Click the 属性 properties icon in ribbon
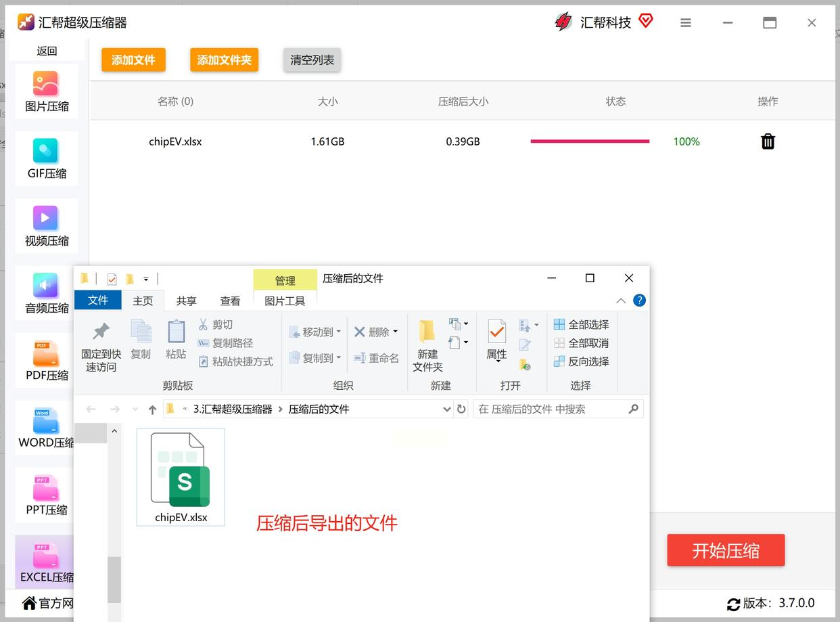This screenshot has width=840, height=622. point(496,333)
